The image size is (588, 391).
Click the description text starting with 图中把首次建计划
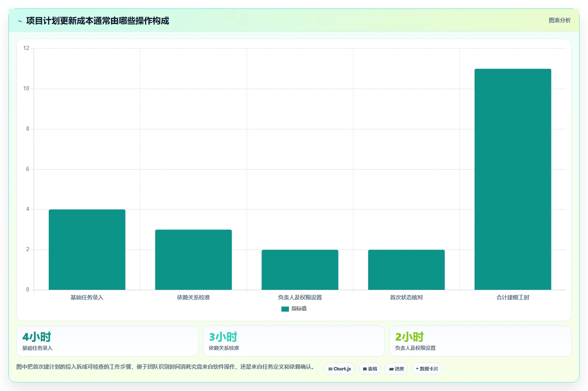(x=166, y=367)
